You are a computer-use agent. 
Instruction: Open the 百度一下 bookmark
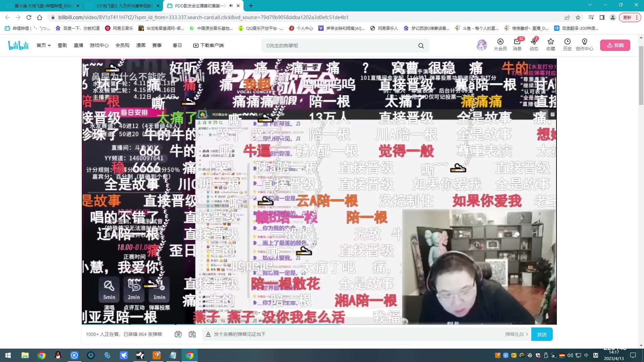78,28
